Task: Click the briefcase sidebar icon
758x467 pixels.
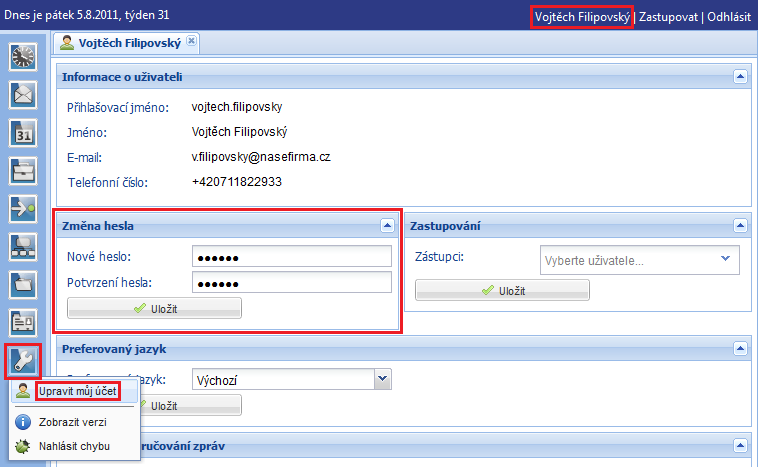Action: 22,171
